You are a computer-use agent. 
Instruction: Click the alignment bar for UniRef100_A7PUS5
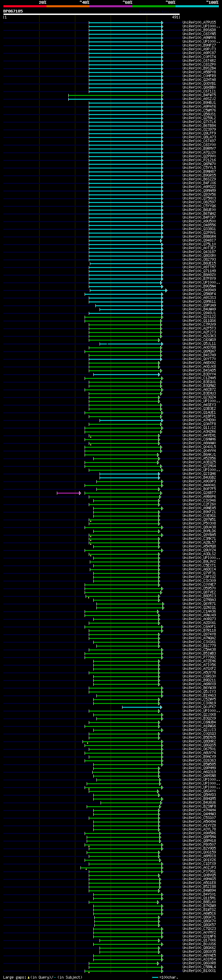click(126, 23)
